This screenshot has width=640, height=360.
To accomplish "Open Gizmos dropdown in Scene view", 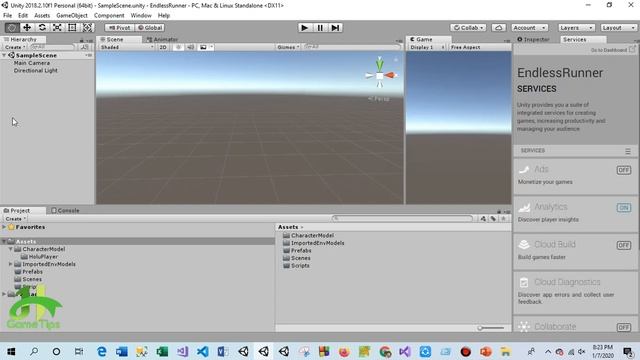I will tap(288, 47).
